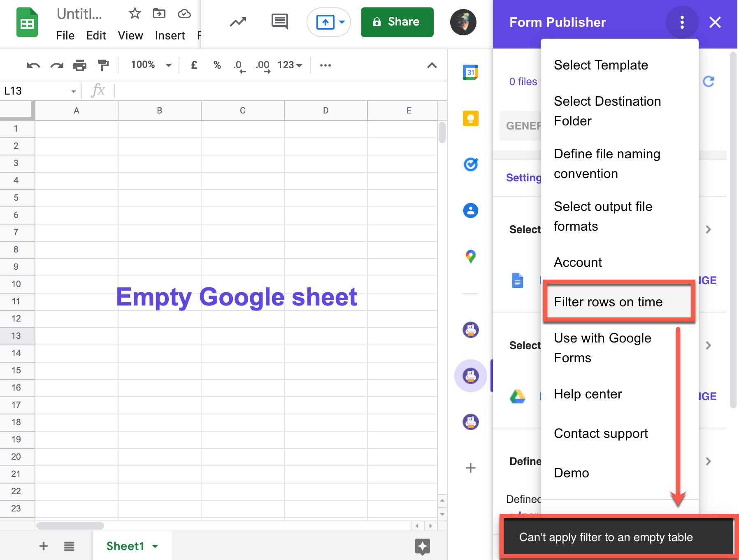
Task: Click the move to folder icon
Action: pyautogui.click(x=159, y=14)
